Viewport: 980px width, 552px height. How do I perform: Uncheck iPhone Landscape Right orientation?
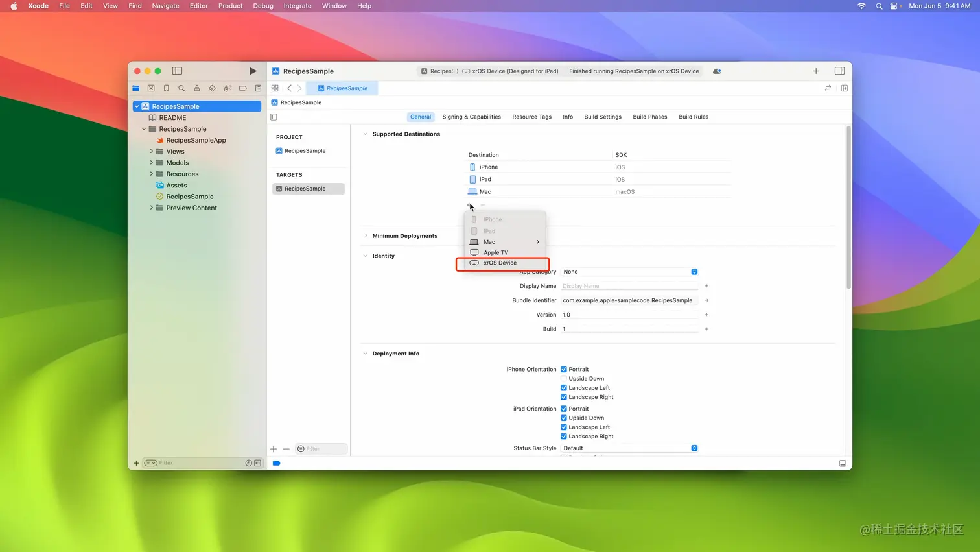pyautogui.click(x=563, y=397)
